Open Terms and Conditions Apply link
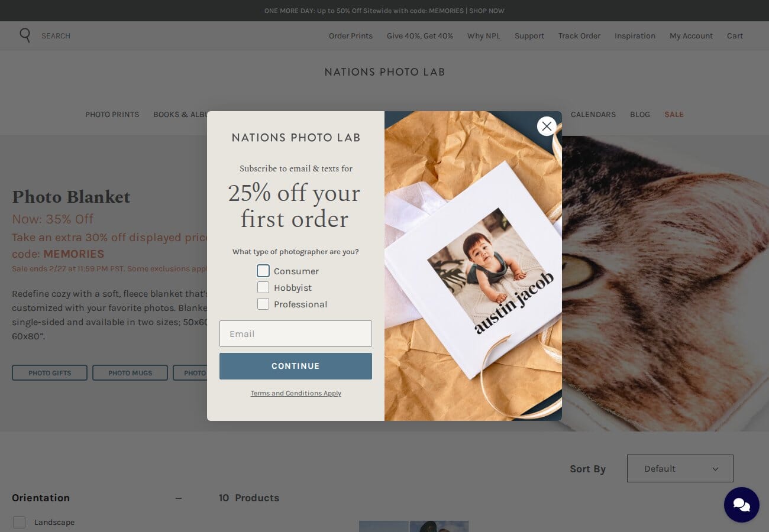The height and width of the screenshot is (532, 769). [296, 394]
